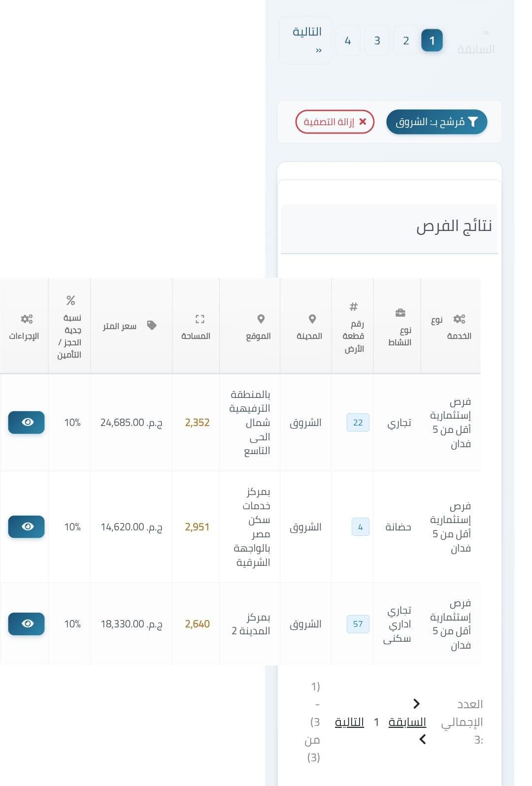Click the percent icon in deposit rate header
Image resolution: width=532 pixels, height=786 pixels.
(x=71, y=300)
